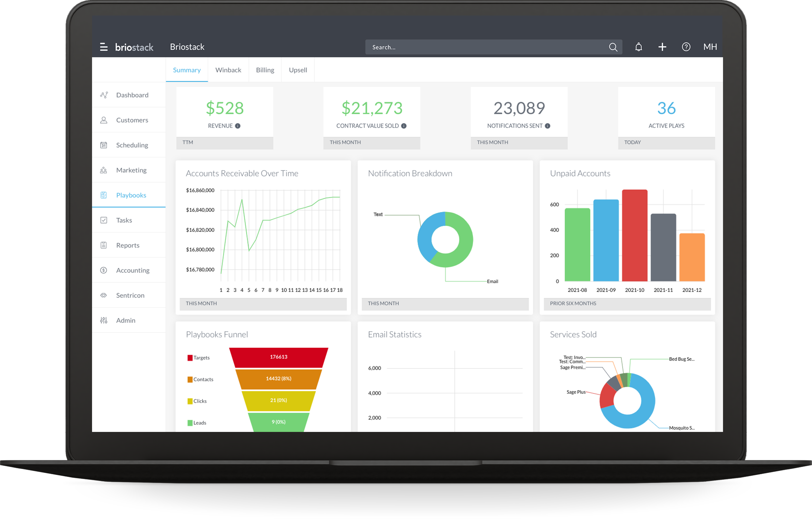
Task: Toggle the Clicks legend entry
Action: 197,401
